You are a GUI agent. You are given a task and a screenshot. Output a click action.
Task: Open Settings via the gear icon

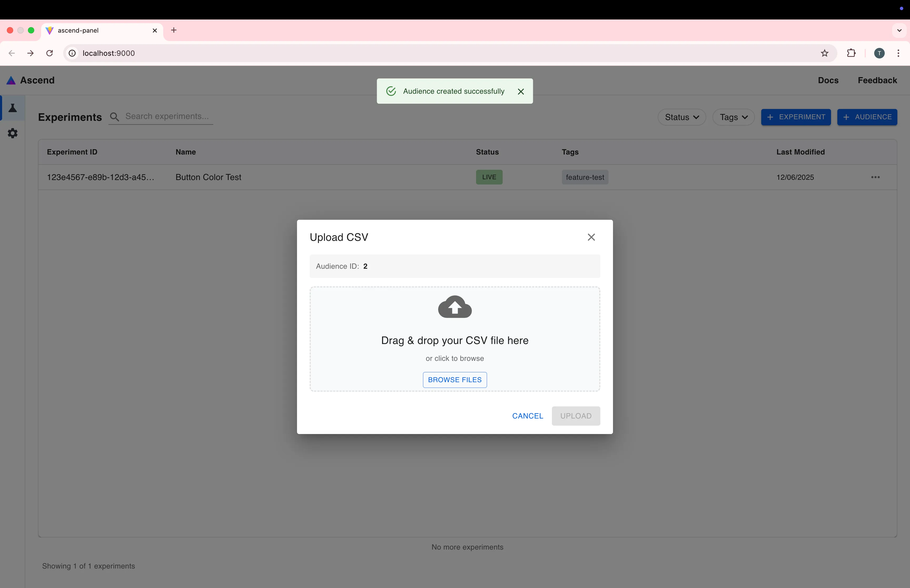coord(13,133)
